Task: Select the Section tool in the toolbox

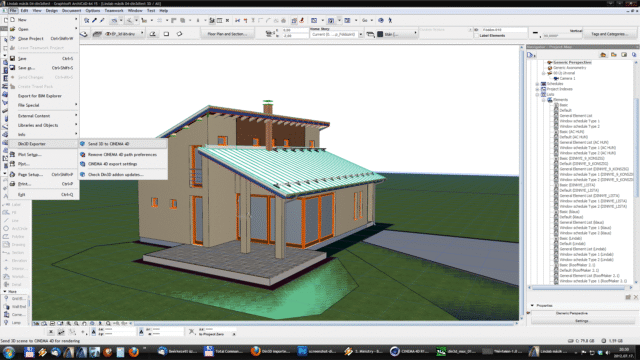Action: click(x=14, y=252)
